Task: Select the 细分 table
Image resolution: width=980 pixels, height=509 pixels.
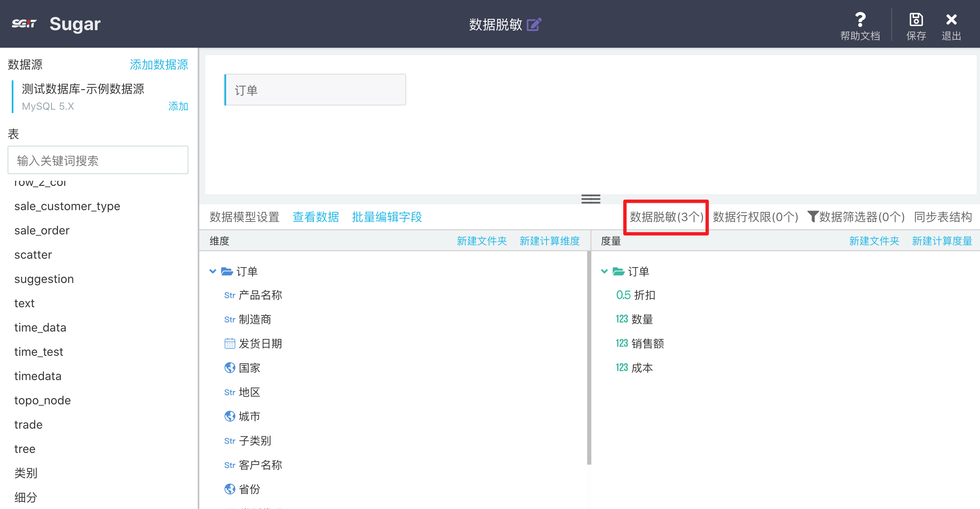Action: pyautogui.click(x=26, y=497)
